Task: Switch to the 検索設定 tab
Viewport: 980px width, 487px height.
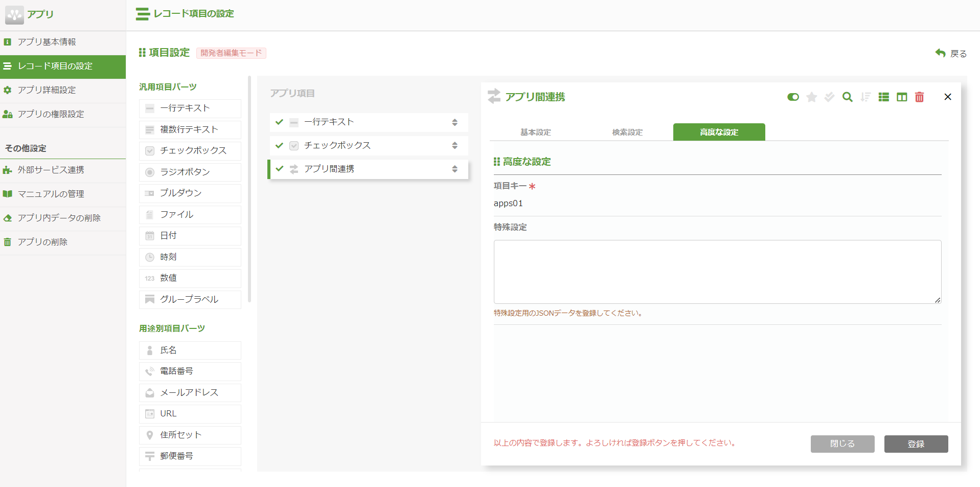Action: point(627,132)
